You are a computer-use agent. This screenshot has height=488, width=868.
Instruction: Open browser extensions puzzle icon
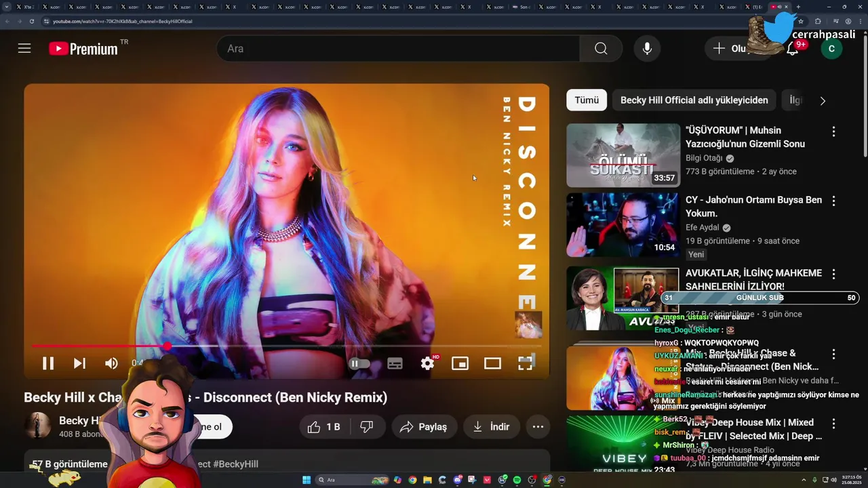[x=818, y=22]
